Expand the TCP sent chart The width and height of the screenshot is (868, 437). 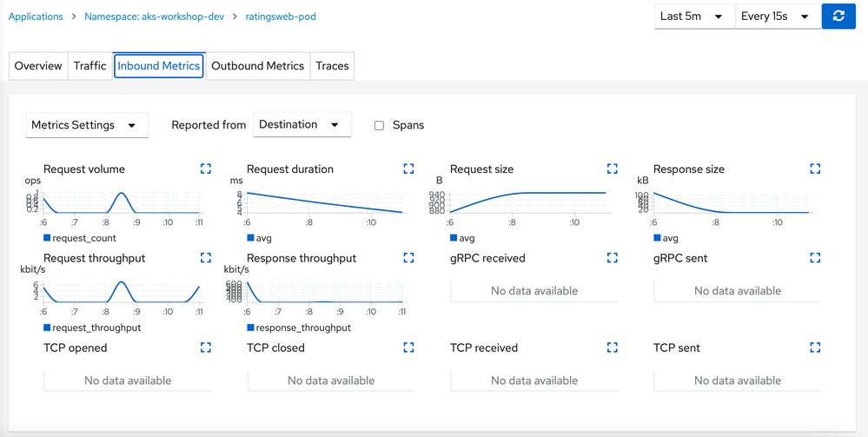point(815,348)
